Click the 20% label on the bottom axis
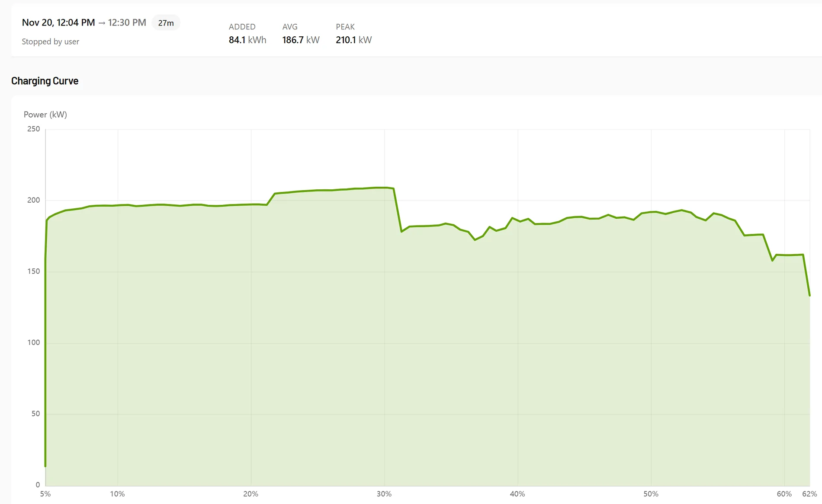 [x=251, y=494]
